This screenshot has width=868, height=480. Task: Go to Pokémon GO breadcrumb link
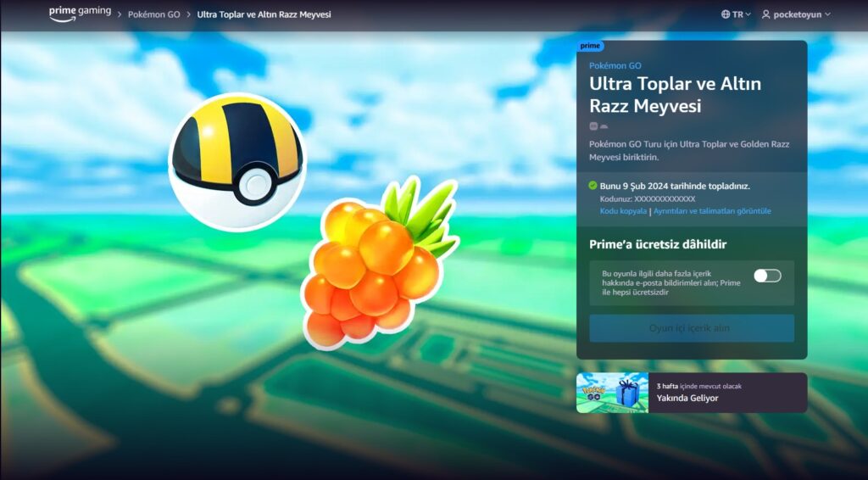point(154,15)
